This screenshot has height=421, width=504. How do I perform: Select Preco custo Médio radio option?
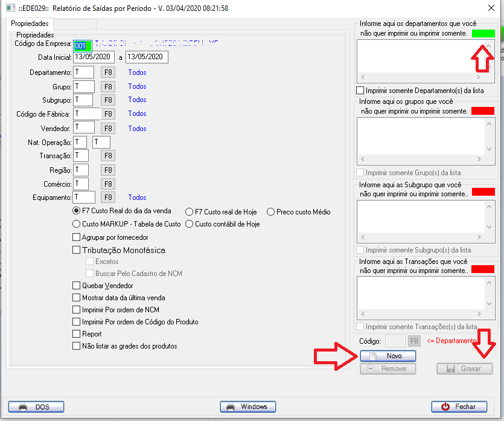270,212
